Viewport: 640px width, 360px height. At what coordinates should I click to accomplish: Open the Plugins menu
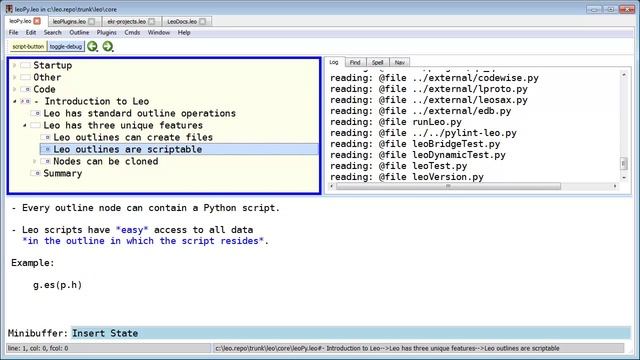[107, 32]
